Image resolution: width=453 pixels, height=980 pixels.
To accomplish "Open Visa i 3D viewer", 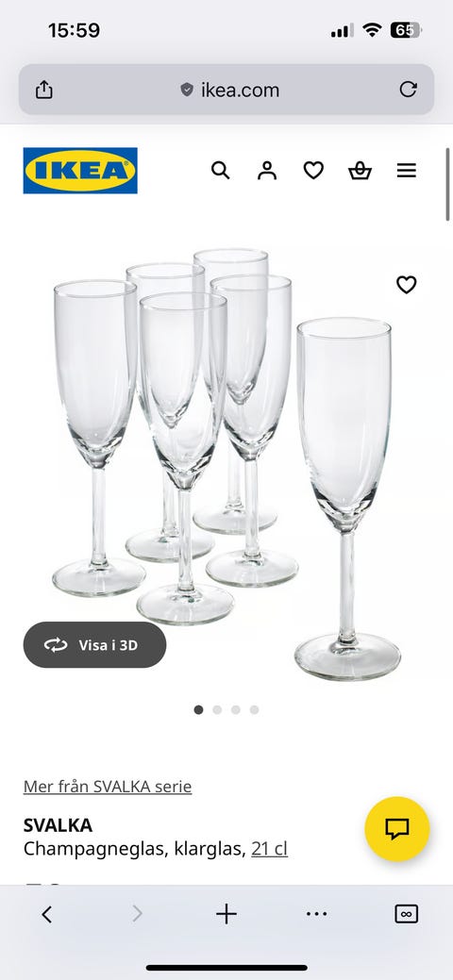I will 95,645.
